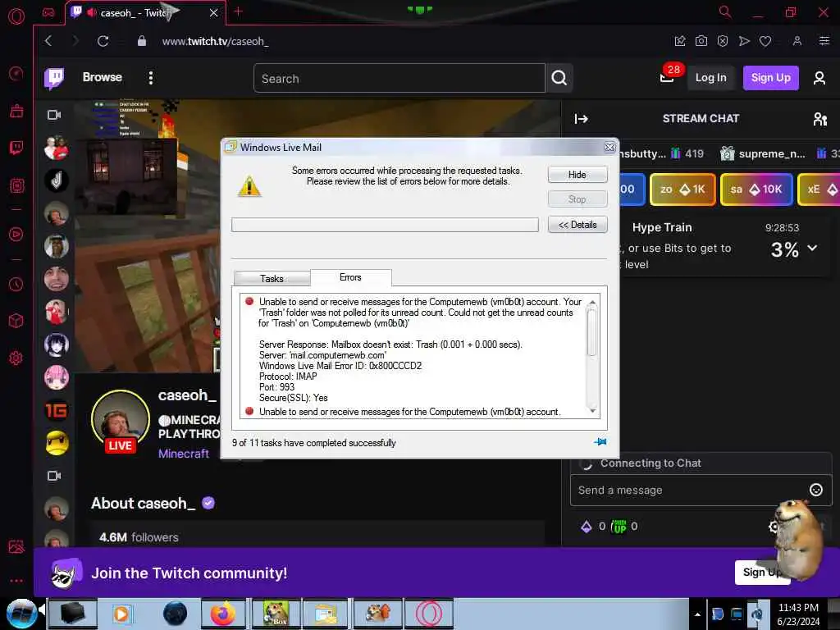Expand the Hype Train details chevron
The image size is (840, 630).
pyautogui.click(x=812, y=248)
